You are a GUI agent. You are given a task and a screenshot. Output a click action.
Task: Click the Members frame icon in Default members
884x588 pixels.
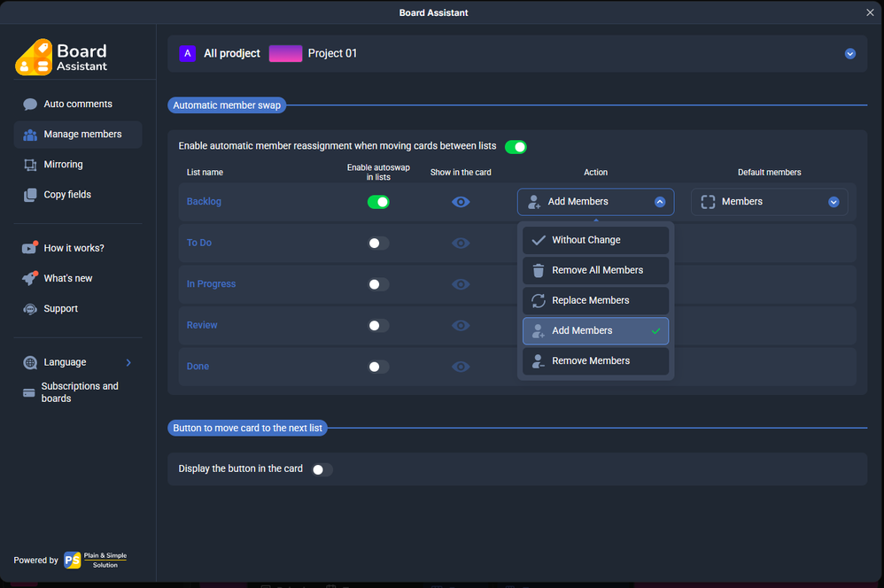point(708,202)
